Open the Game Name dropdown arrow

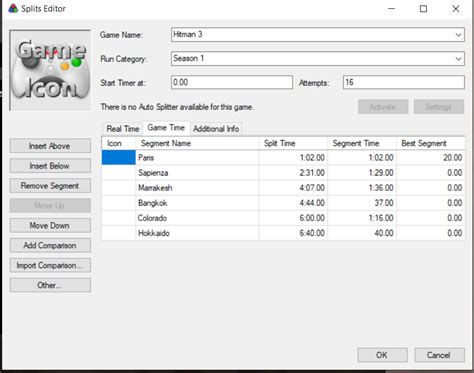[x=458, y=35]
